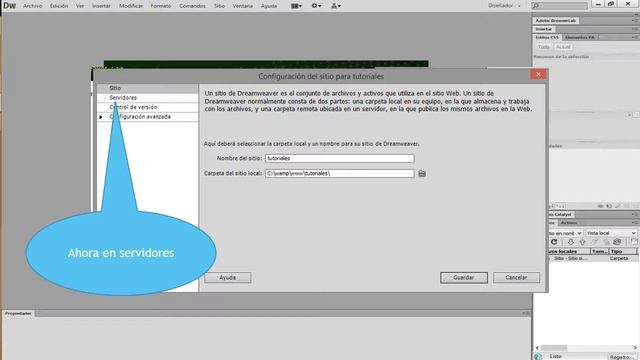The image size is (640, 360).
Task: Click the Propiedades panel tab
Action: coord(18,313)
